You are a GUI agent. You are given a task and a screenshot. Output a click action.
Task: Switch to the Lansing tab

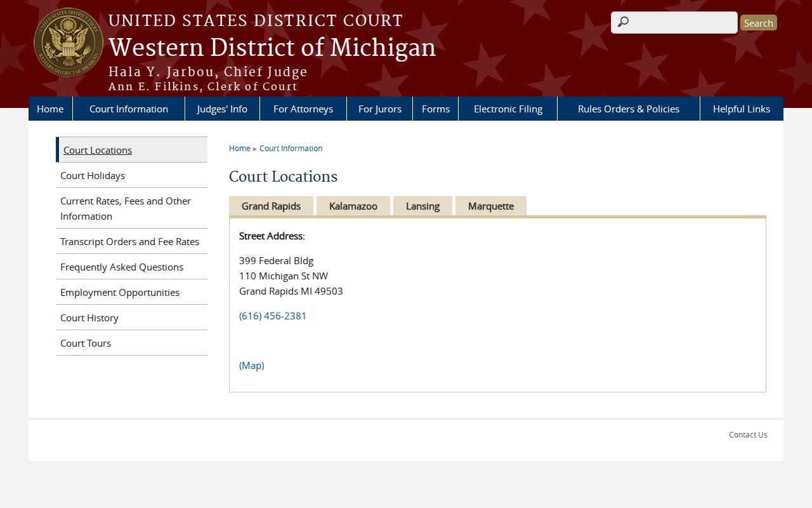click(x=422, y=206)
